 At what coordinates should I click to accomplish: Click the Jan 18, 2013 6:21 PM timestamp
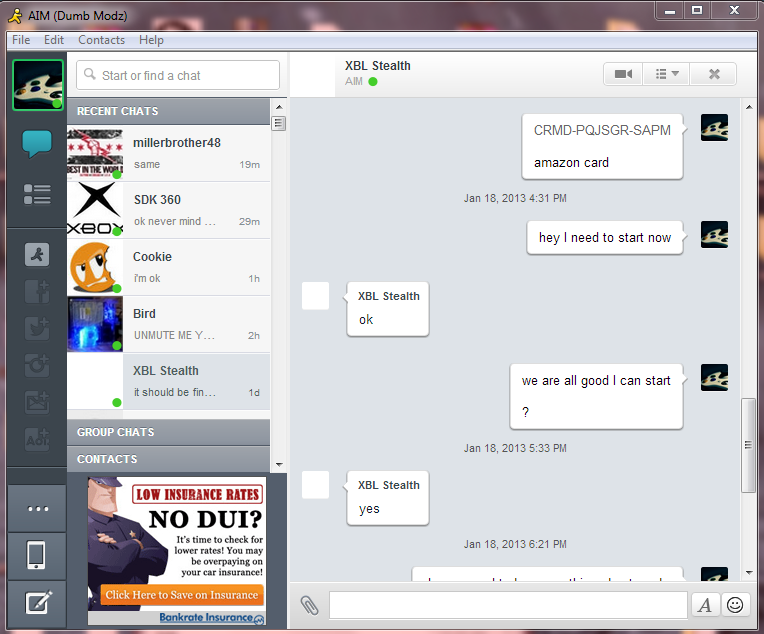[515, 544]
